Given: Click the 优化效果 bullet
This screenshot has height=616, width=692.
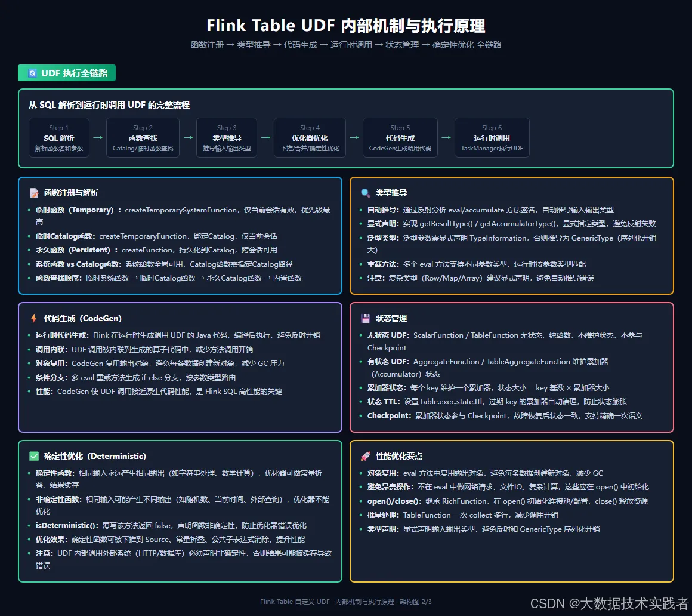Looking at the screenshot, I should pos(171,539).
